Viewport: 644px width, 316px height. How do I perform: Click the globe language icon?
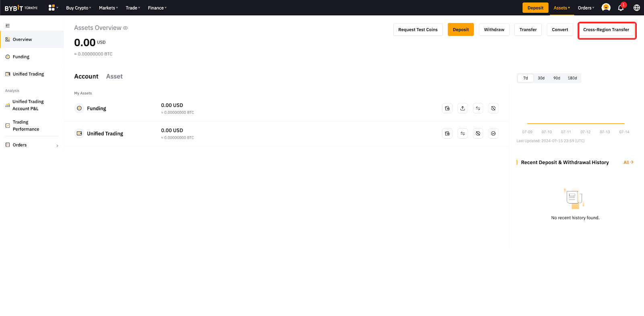point(637,8)
